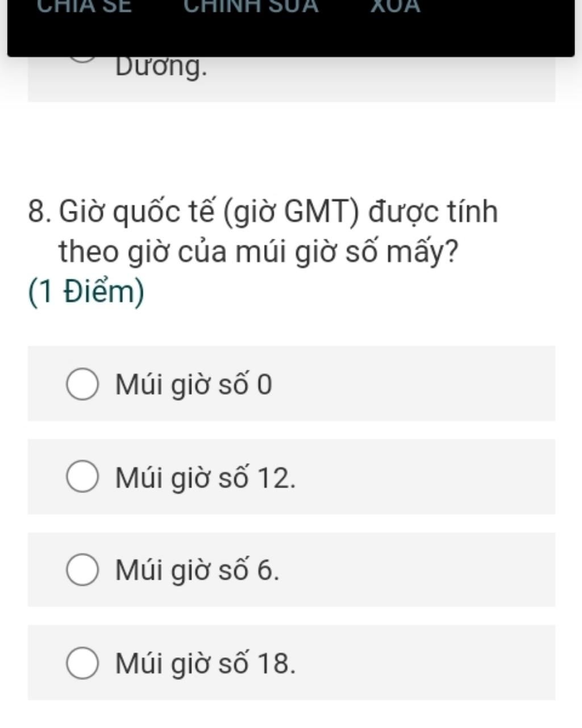582x728 pixels.
Task: Select the radio circle for Múi giờ số 0
Action: click(82, 384)
